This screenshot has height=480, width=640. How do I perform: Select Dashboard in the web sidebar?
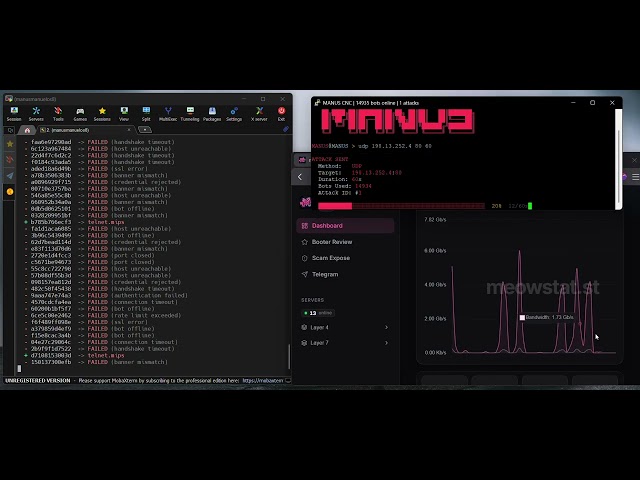[x=345, y=226]
